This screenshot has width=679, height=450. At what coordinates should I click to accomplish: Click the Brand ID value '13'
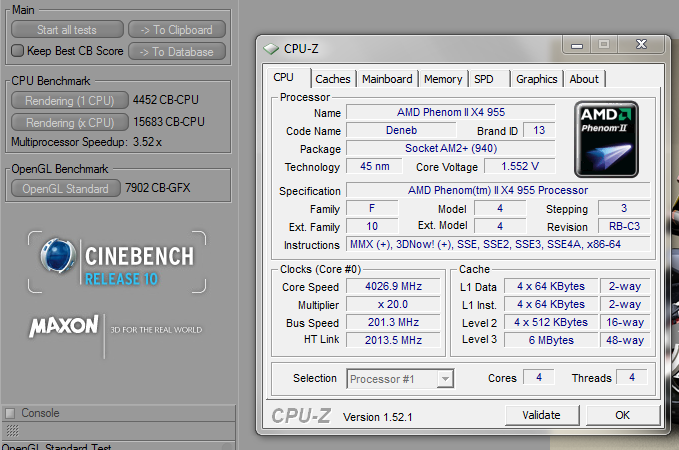539,130
